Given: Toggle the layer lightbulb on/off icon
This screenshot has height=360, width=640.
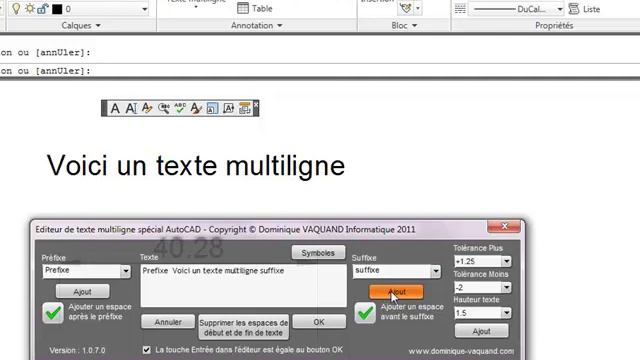Looking at the screenshot, I should [16, 9].
